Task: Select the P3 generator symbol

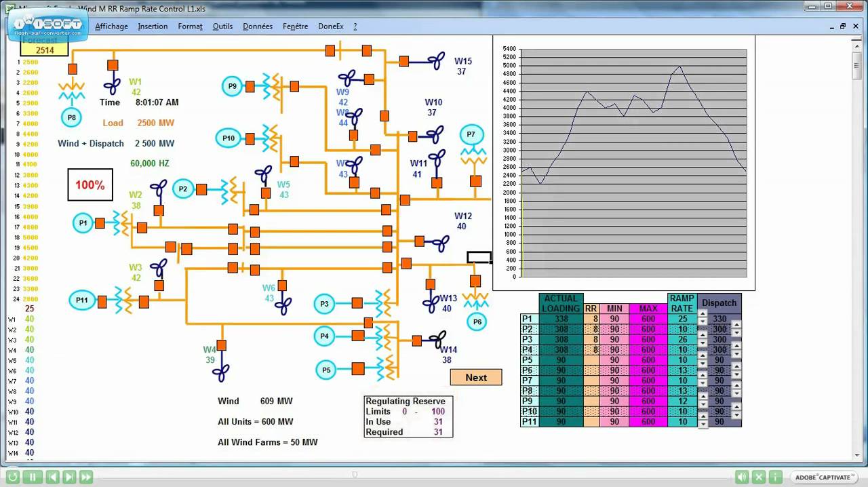Action: tap(325, 305)
